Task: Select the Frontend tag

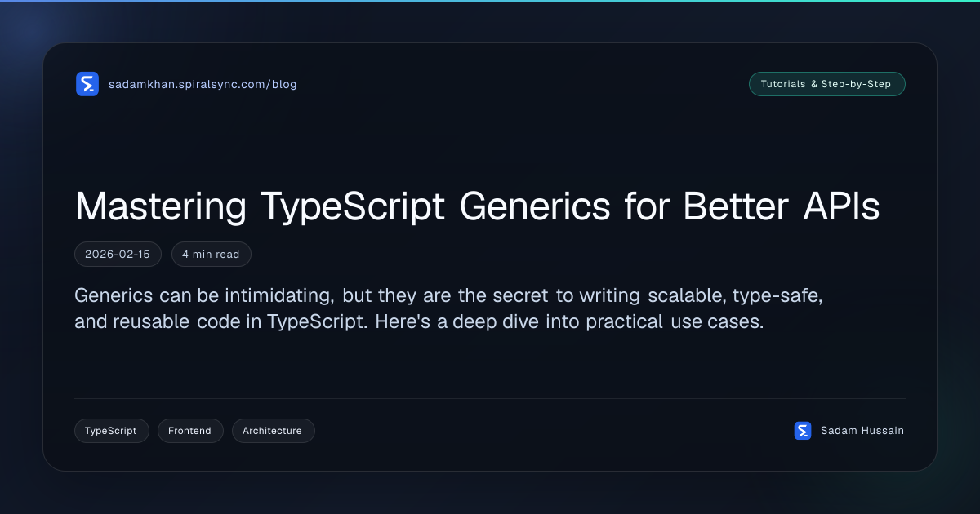Action: coord(189,431)
